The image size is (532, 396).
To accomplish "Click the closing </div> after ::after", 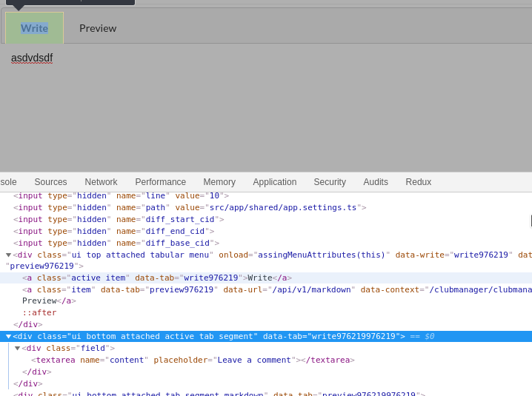I will (28, 324).
